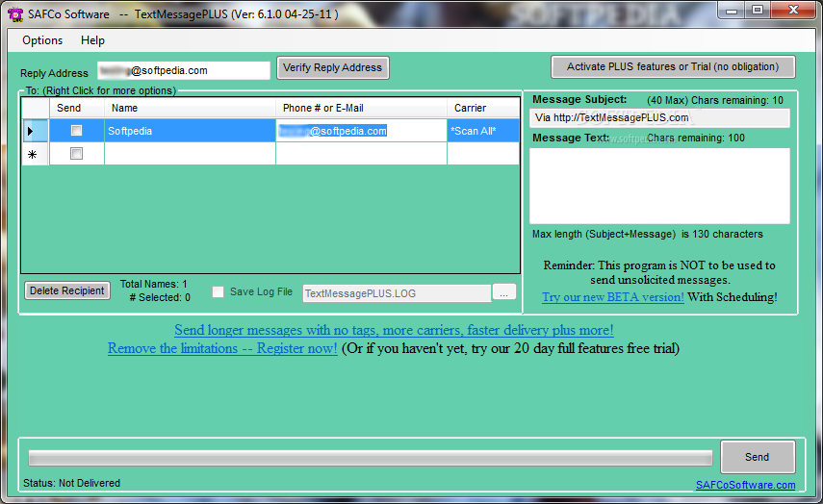Enable the Save Log File checkbox
Screen dimensions: 823x504
218,291
